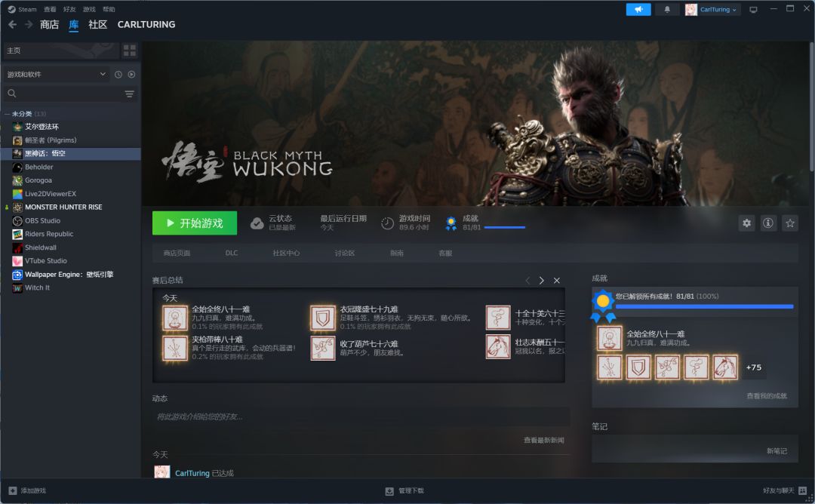Switch the library to grid collections view
The image size is (815, 504).
[x=130, y=51]
